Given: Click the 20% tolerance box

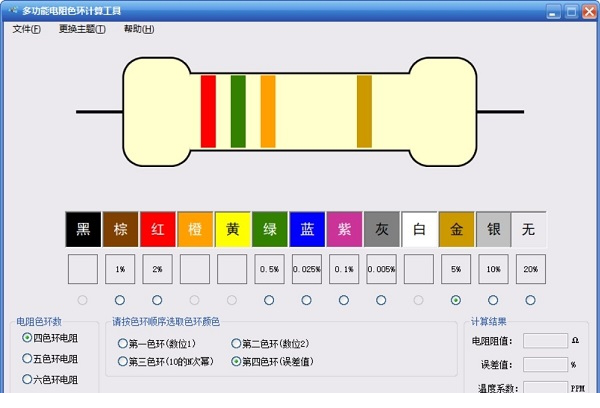Looking at the screenshot, I should (x=531, y=269).
